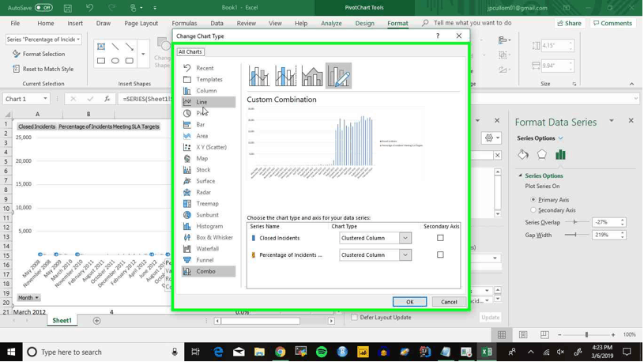Viewport: 644px width, 362px height.
Task: Open the Insert Shapes gallery expander
Action: coord(143,54)
